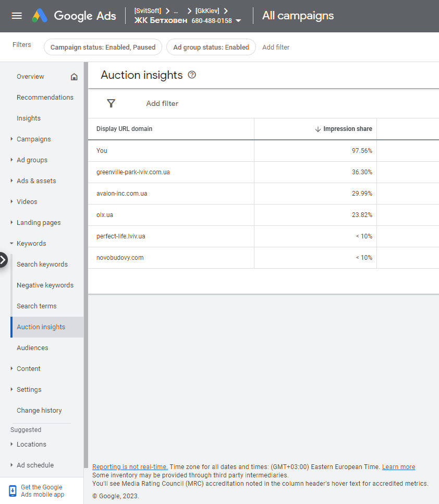Select Auction insights in the sidebar

(47, 327)
